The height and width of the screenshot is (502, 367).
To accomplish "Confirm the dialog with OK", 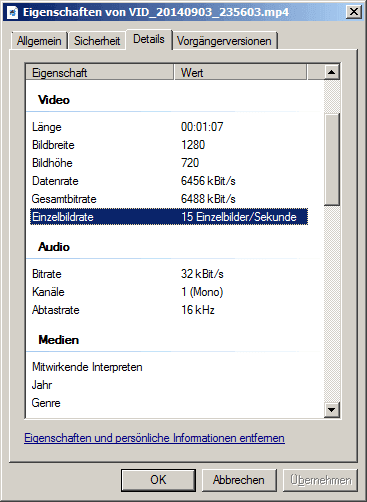I will [x=158, y=480].
